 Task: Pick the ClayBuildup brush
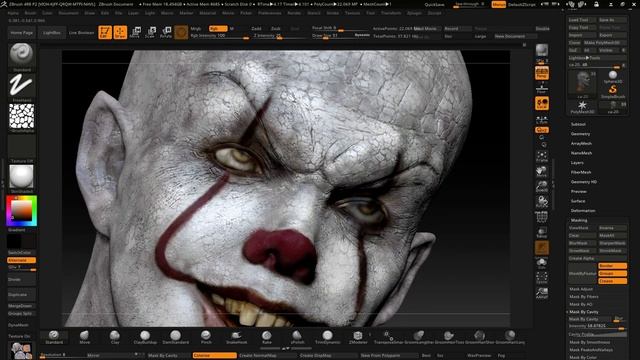(145, 337)
